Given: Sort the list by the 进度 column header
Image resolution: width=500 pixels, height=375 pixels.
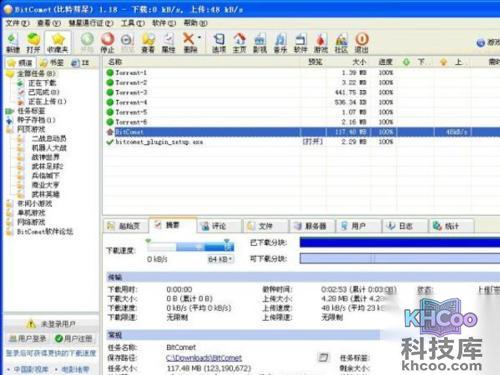Looking at the screenshot, I should pyautogui.click(x=385, y=62).
